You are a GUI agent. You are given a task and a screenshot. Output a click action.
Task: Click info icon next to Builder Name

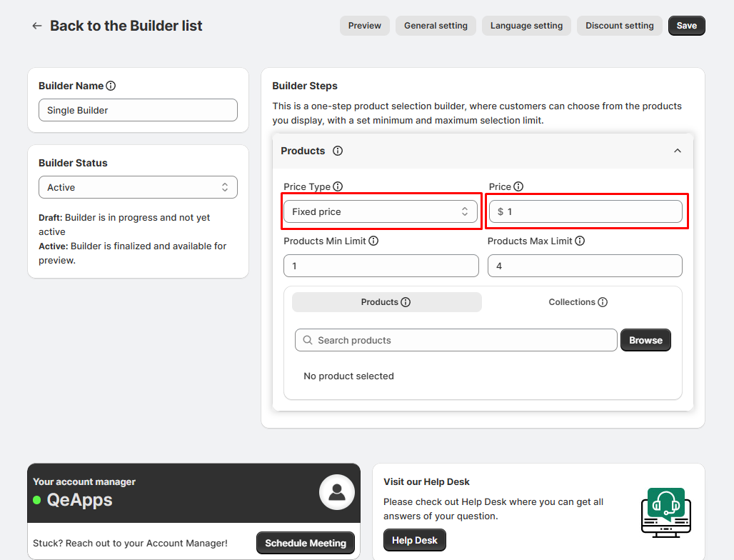pos(111,86)
